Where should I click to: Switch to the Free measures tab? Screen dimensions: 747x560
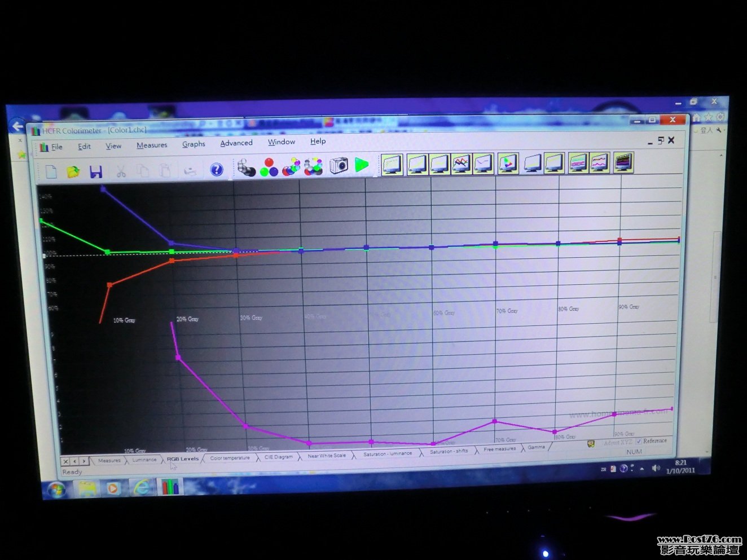coord(499,449)
